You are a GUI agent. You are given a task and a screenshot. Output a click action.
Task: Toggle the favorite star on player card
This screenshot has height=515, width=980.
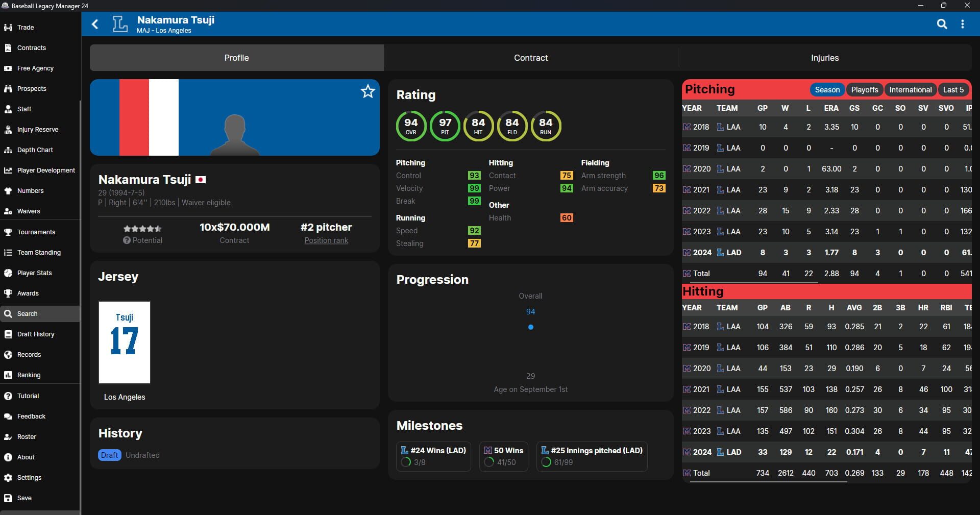[x=367, y=92]
